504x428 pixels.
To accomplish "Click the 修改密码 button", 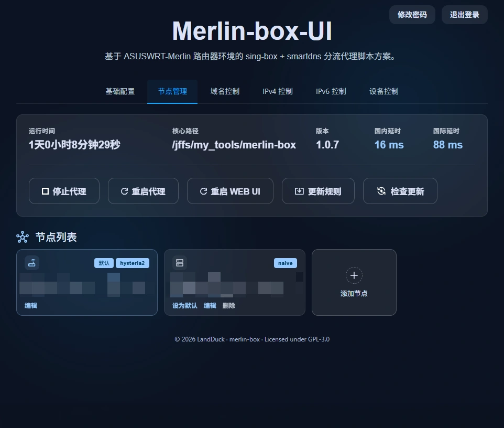I will (412, 15).
